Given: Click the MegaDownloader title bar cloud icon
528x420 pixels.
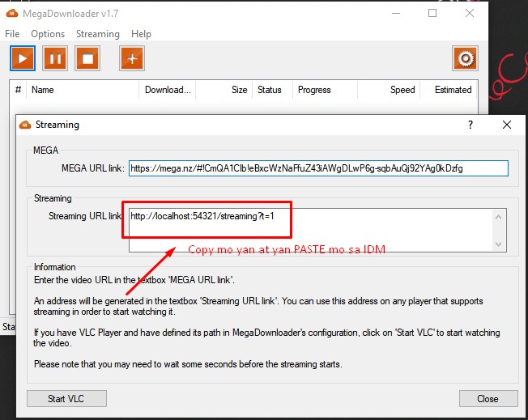Looking at the screenshot, I should pyautogui.click(x=12, y=14).
